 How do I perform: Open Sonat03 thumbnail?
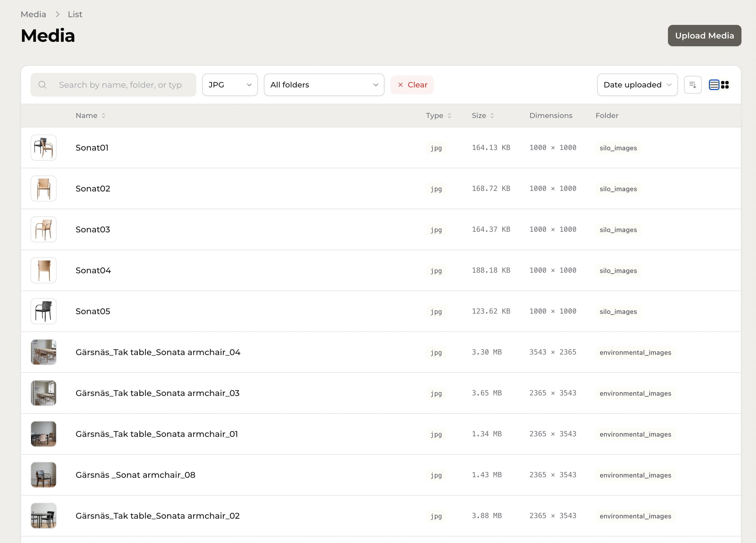[44, 229]
